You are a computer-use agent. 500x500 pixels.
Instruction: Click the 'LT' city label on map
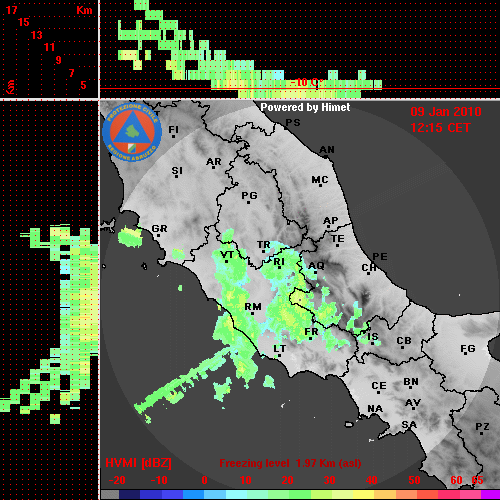[x=280, y=349]
